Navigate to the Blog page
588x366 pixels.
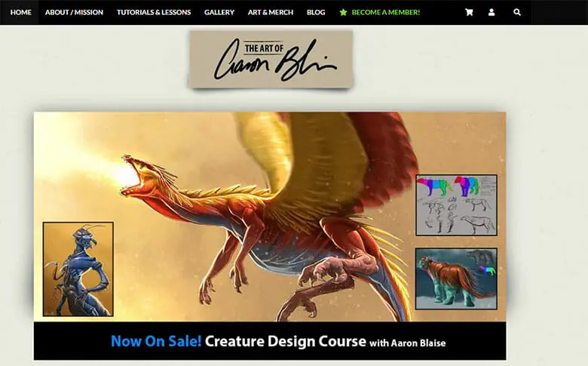(316, 12)
